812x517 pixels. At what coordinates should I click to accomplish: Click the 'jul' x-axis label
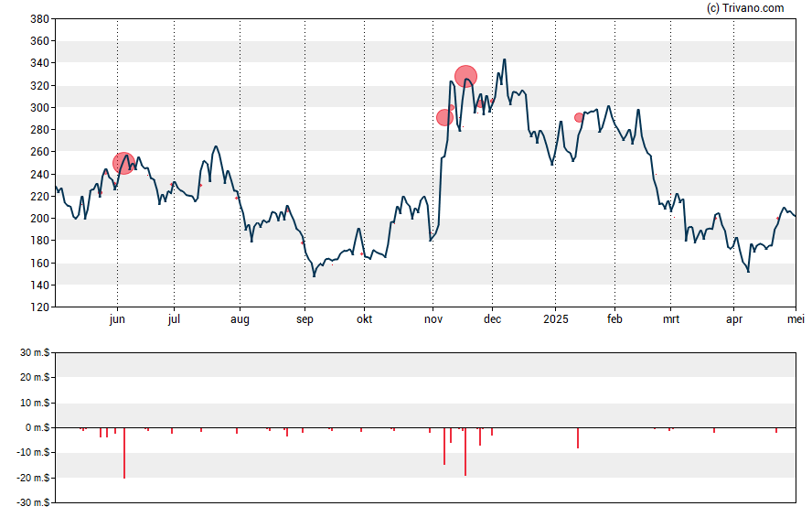pyautogui.click(x=174, y=319)
